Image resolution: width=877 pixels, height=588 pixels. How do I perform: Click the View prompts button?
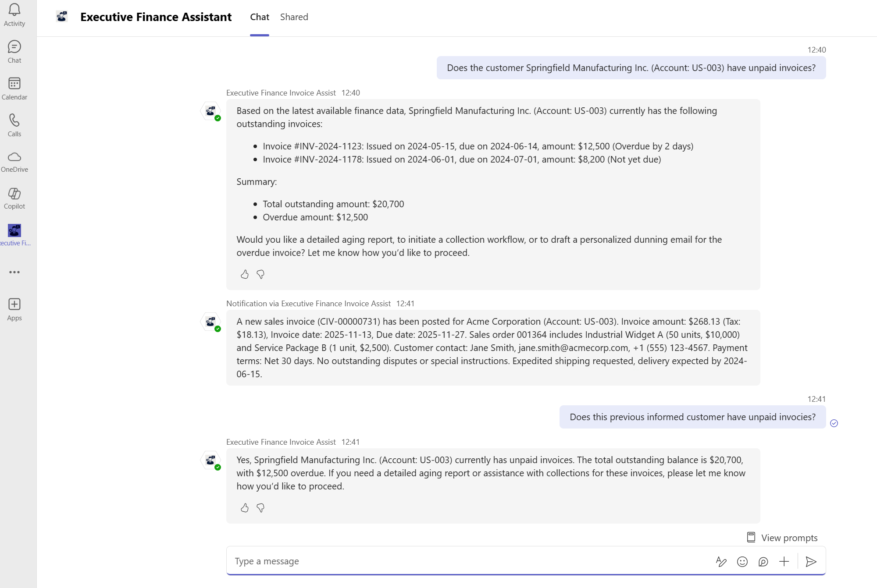(783, 538)
